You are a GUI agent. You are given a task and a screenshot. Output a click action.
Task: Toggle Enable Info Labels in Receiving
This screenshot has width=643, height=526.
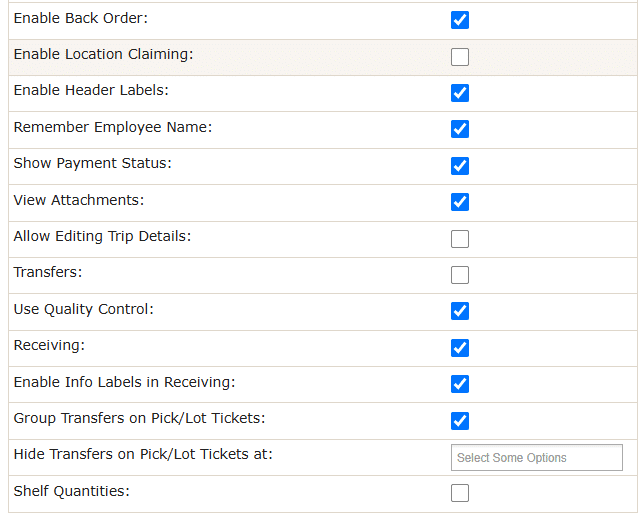[460, 384]
